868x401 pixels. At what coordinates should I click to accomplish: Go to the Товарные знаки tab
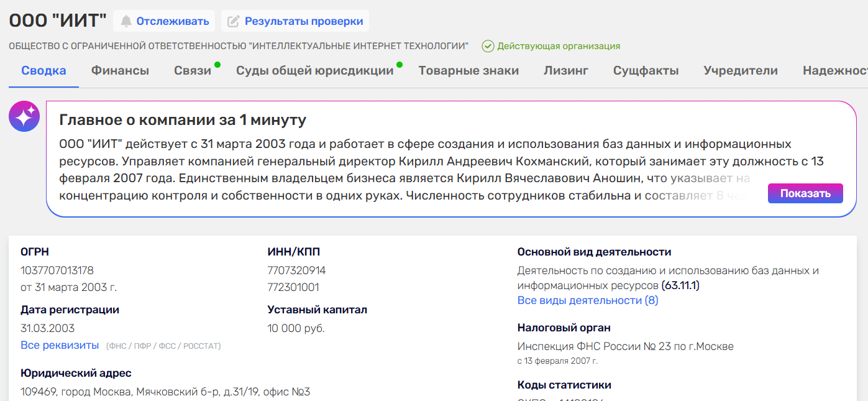tap(468, 70)
